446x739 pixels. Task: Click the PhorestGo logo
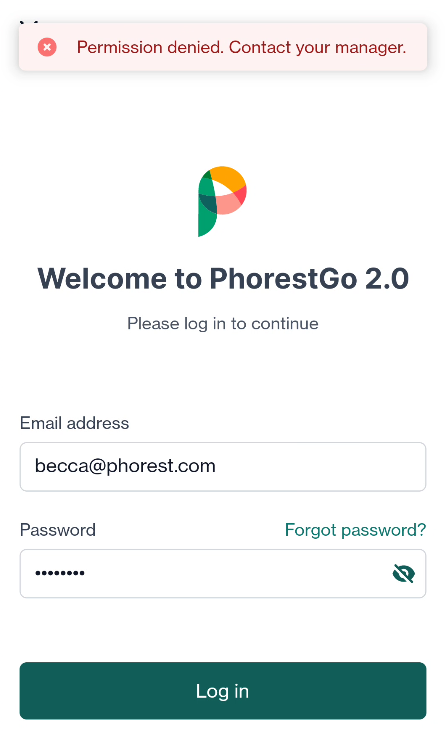click(222, 201)
